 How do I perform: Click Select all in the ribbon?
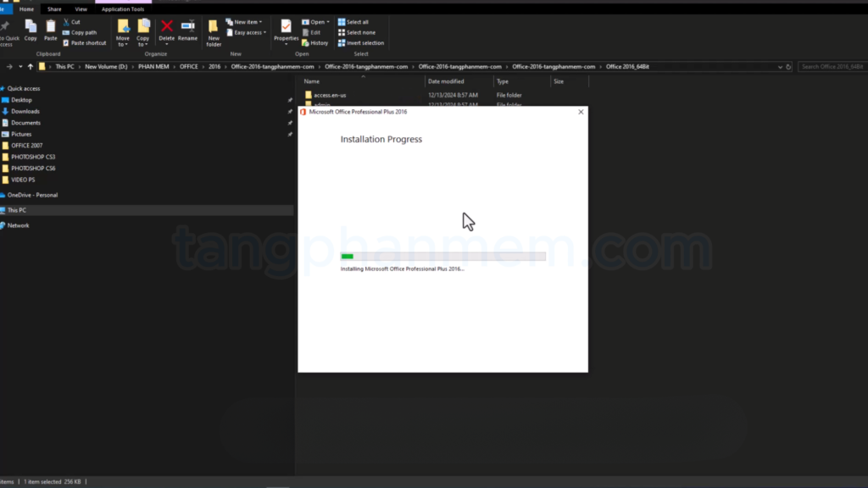pos(353,22)
